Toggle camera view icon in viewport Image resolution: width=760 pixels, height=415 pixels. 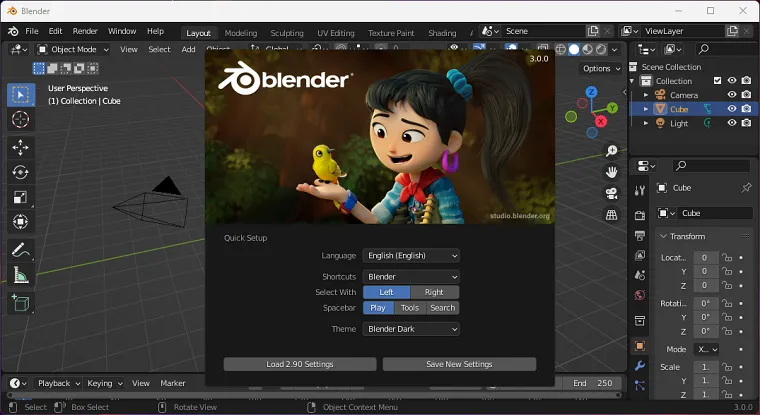click(612, 193)
